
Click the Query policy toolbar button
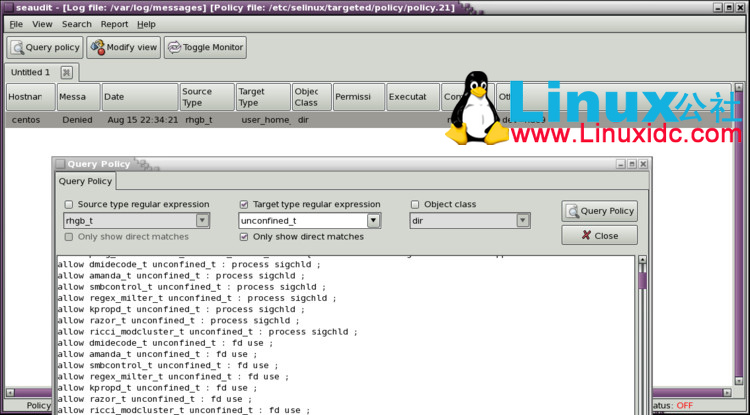click(44, 47)
